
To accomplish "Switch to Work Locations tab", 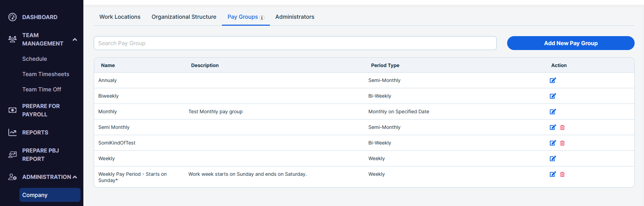I will coord(120,17).
